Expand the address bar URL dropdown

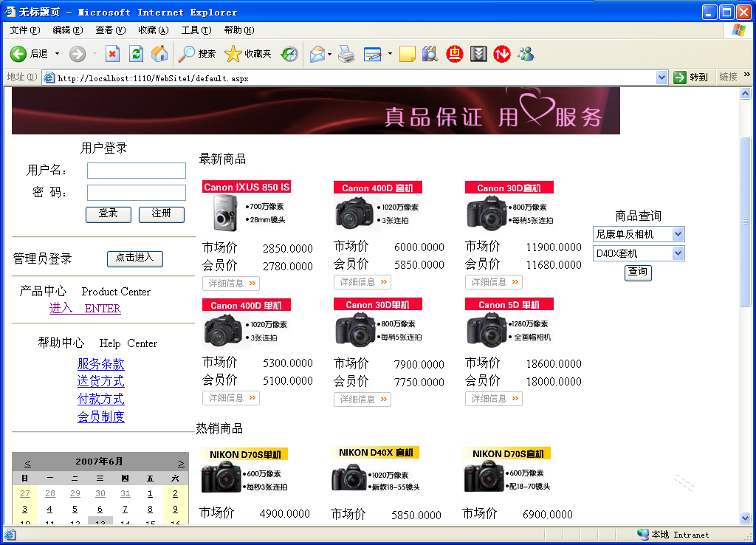point(661,78)
